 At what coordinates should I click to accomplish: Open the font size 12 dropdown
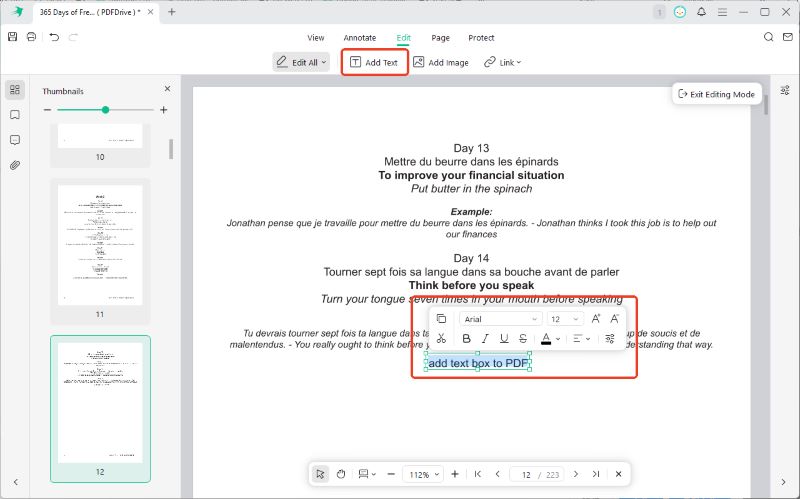tap(565, 319)
